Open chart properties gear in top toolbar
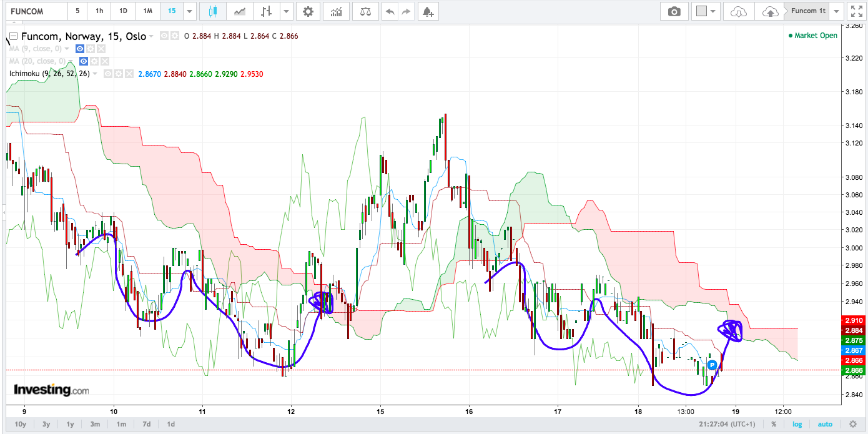 pos(308,11)
